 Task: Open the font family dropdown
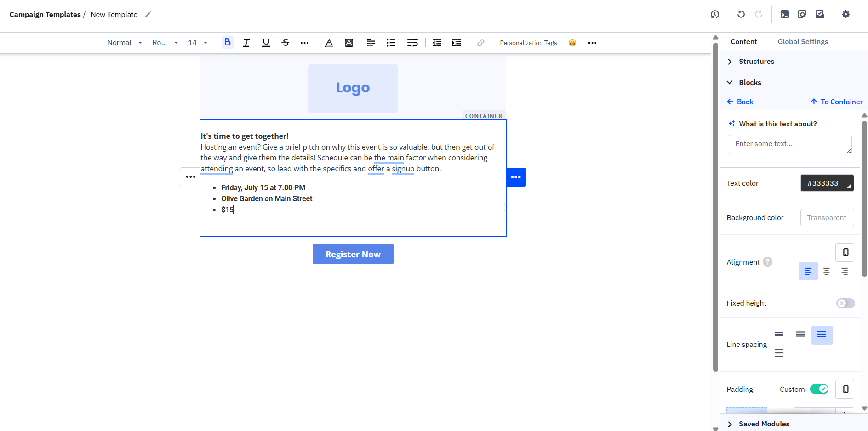pos(165,43)
